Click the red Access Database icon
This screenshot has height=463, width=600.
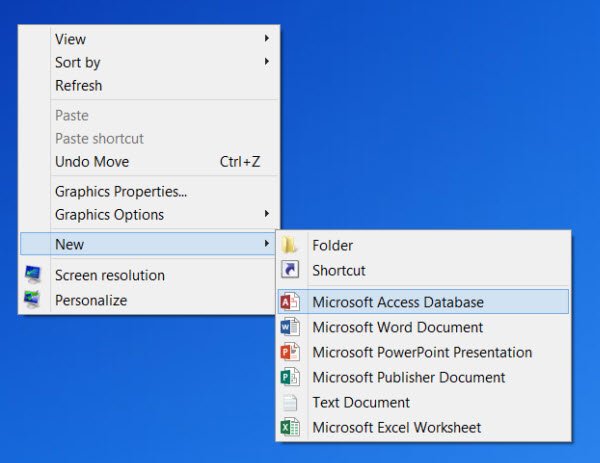[x=290, y=302]
